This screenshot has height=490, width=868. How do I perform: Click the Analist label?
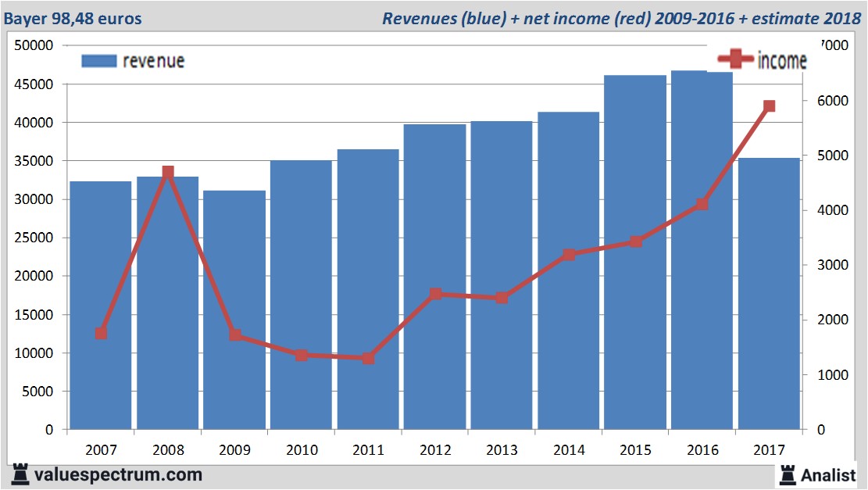[x=828, y=475]
